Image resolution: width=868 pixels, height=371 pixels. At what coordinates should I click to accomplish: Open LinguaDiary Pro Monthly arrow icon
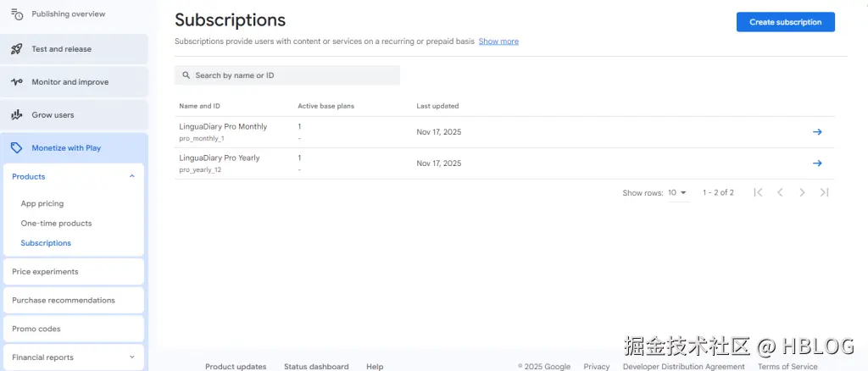coord(817,132)
